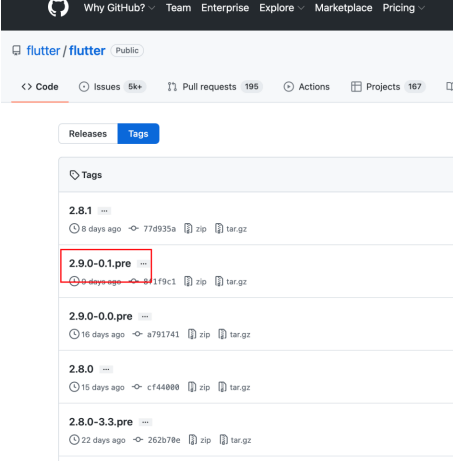This screenshot has height=461, width=467.
Task: Click the repository icon beside flutter
Action: (x=16, y=51)
